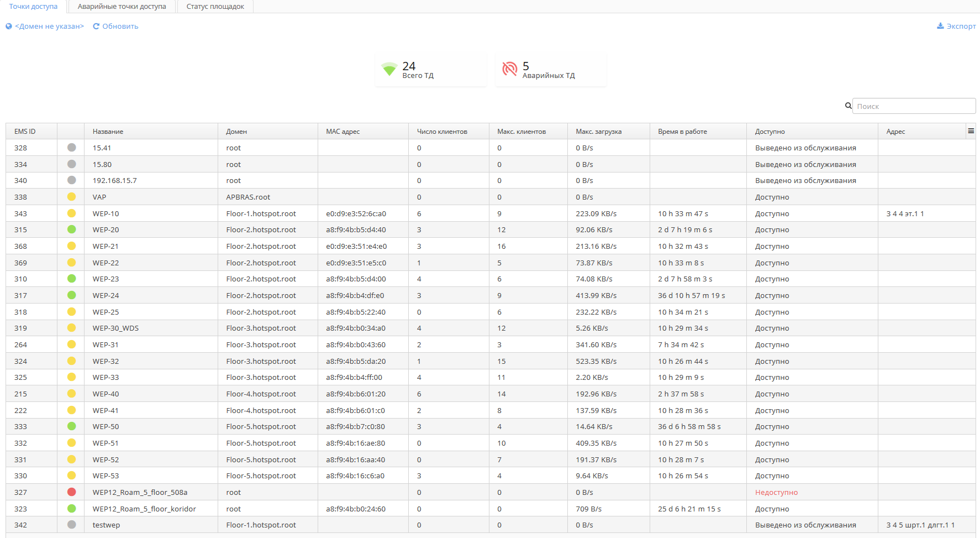Click the gray status dot for 15.80
The width and height of the screenshot is (980, 538).
click(71, 164)
